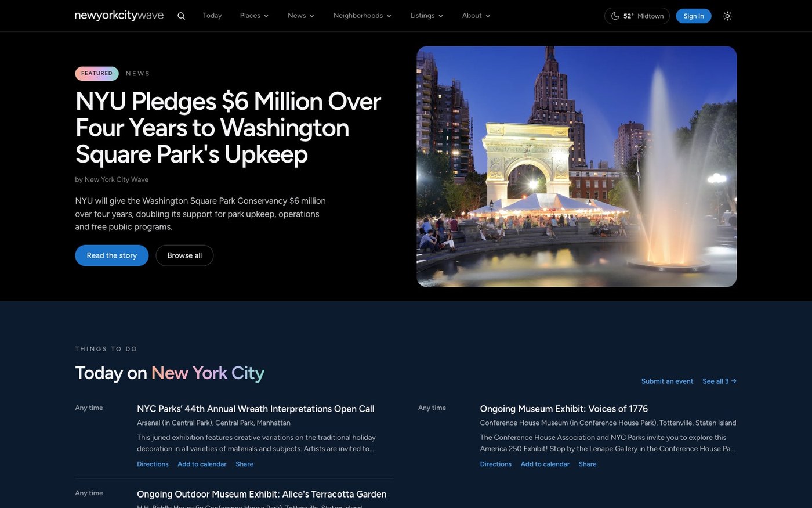Open the Today nav item
The height and width of the screenshot is (508, 812).
(212, 16)
